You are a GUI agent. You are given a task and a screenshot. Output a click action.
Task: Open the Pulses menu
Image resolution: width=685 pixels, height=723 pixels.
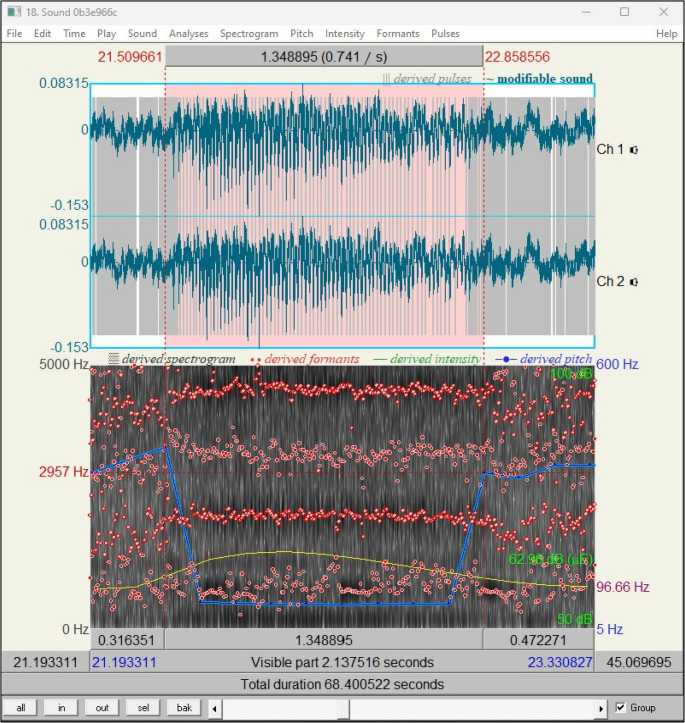[x=445, y=34]
